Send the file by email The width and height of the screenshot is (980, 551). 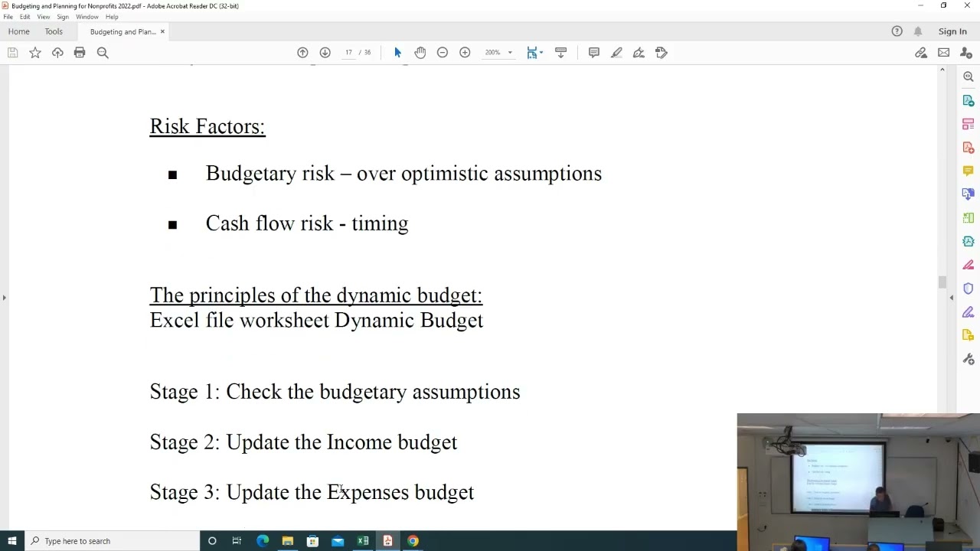click(943, 53)
